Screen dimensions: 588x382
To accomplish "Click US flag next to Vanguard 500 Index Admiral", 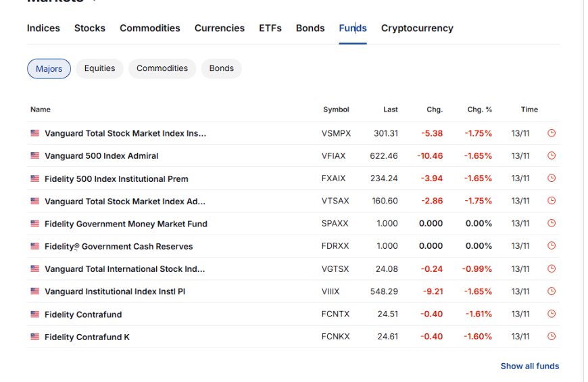I will (x=35, y=156).
